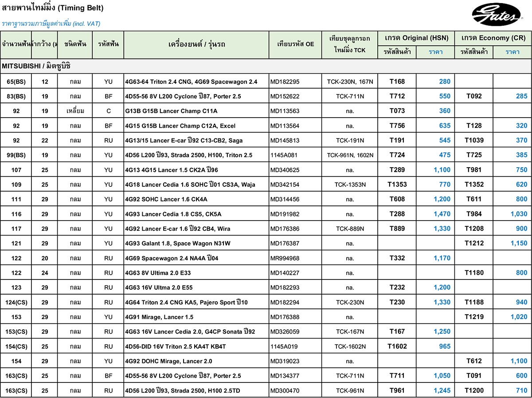Select economy code T091

coord(474,375)
